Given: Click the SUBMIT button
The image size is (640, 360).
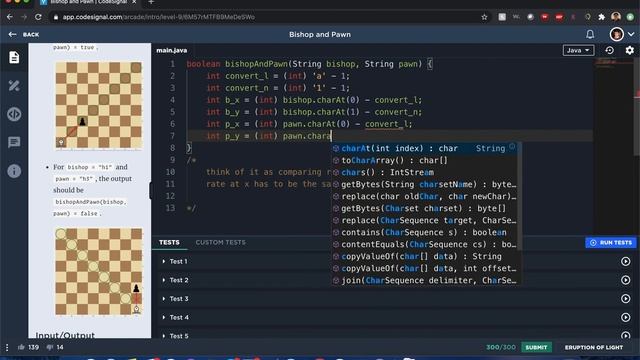Looking at the screenshot, I should (536, 347).
